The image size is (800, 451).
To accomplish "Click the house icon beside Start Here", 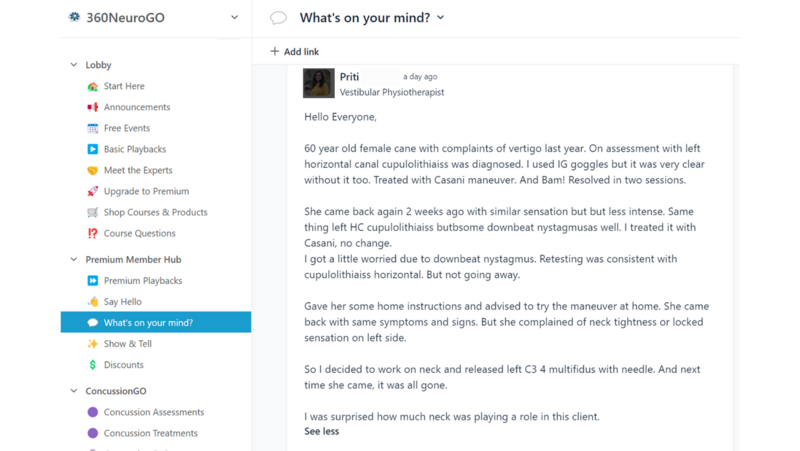I will (93, 86).
